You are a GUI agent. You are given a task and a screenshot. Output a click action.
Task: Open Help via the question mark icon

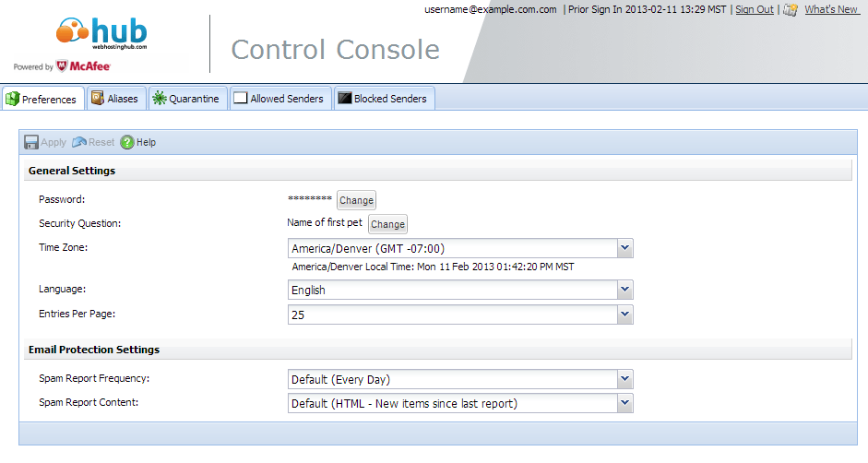pyautogui.click(x=127, y=142)
